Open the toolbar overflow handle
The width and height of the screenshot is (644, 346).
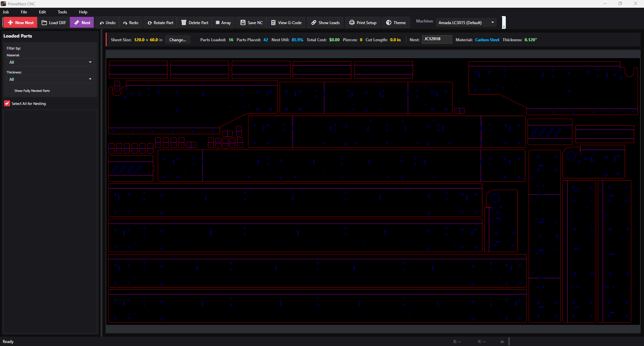[504, 22]
